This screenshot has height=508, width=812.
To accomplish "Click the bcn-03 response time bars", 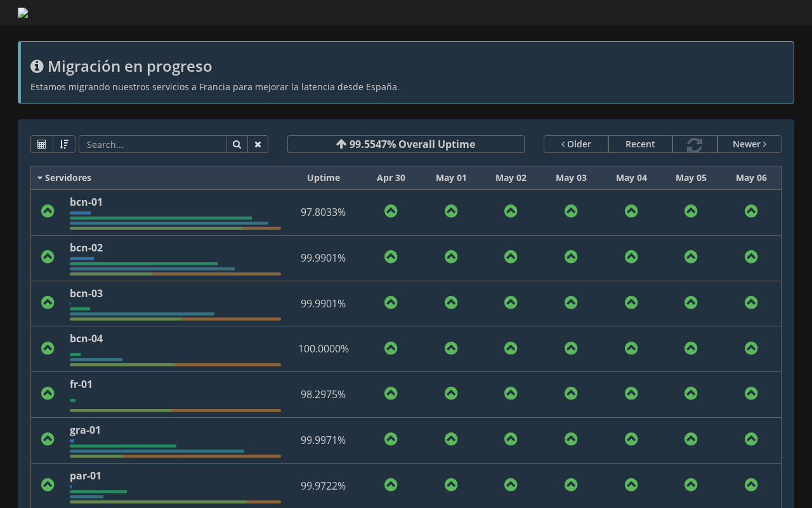I will 175,311.
